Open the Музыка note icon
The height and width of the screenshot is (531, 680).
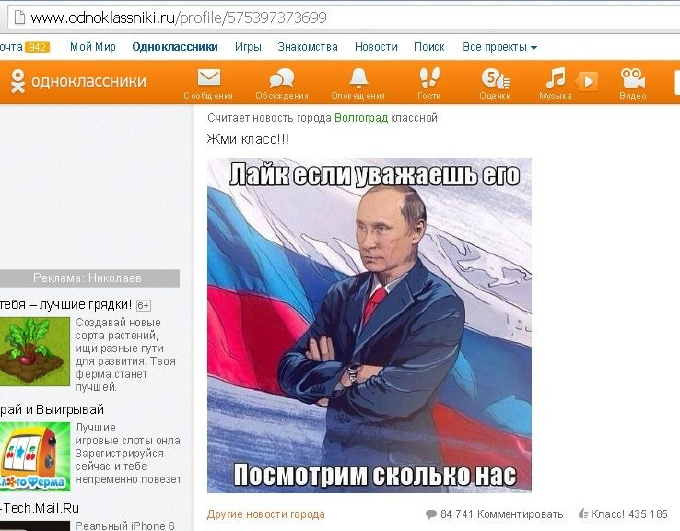tap(556, 78)
